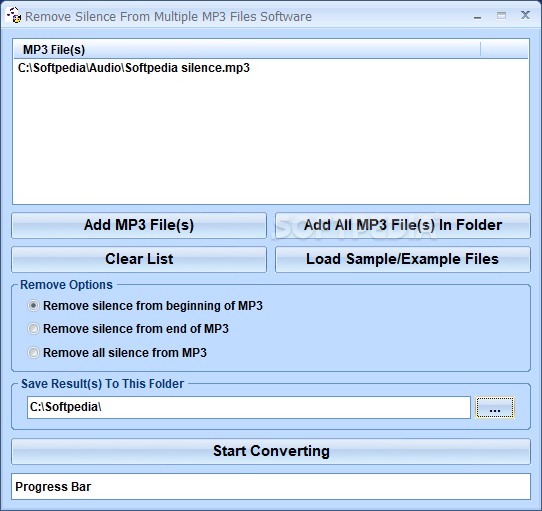The width and height of the screenshot is (542, 511).
Task: Minimize the application window
Action: point(478,16)
